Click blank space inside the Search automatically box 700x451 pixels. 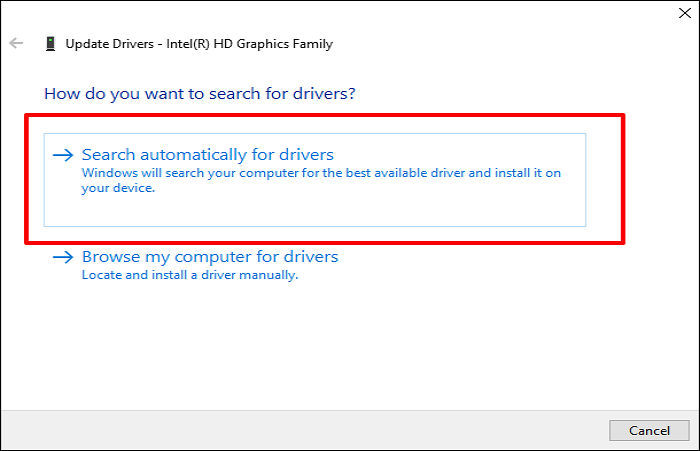point(400,208)
